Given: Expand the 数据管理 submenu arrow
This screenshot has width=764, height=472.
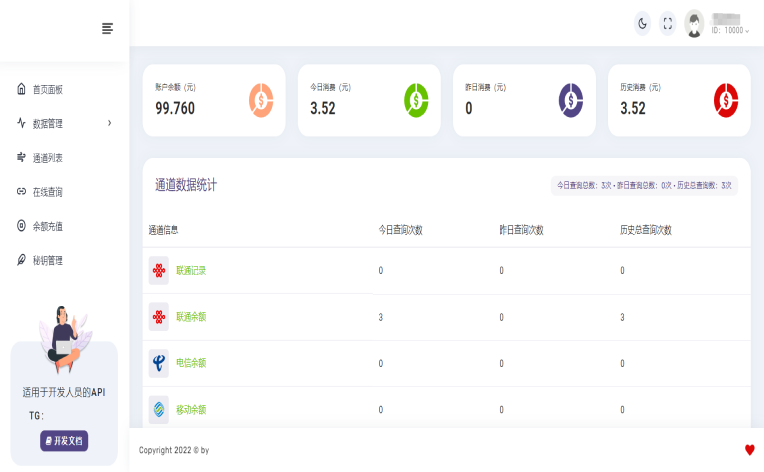Looking at the screenshot, I should (x=109, y=123).
